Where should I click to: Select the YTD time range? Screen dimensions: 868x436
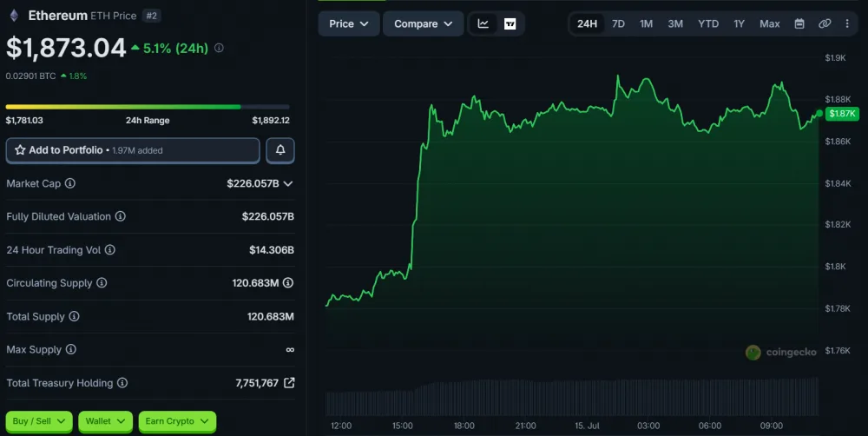click(708, 23)
